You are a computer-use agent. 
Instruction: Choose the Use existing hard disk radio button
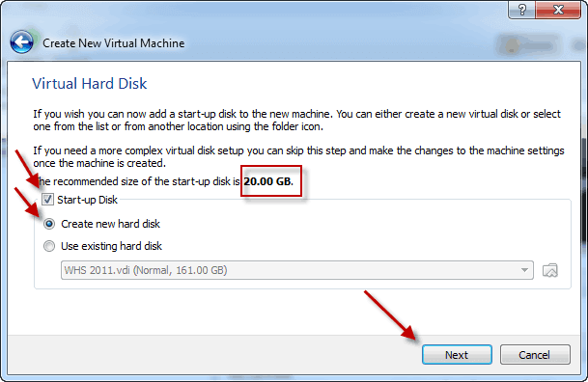tap(49, 246)
